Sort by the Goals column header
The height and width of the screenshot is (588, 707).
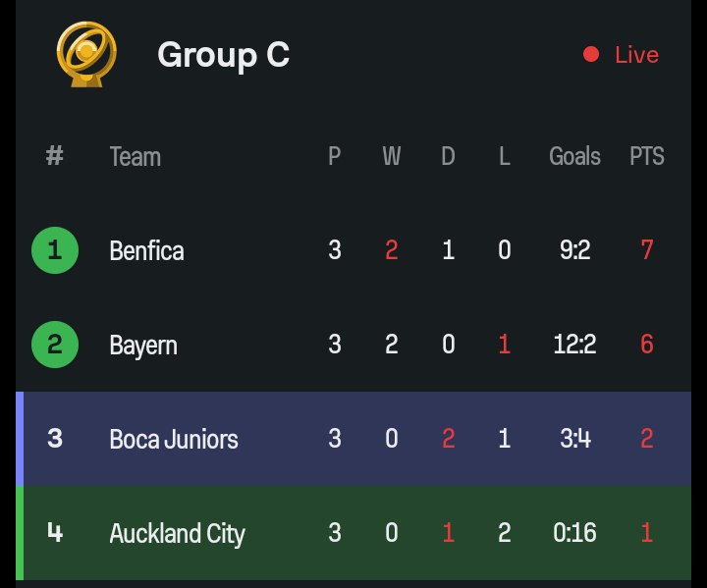574,156
